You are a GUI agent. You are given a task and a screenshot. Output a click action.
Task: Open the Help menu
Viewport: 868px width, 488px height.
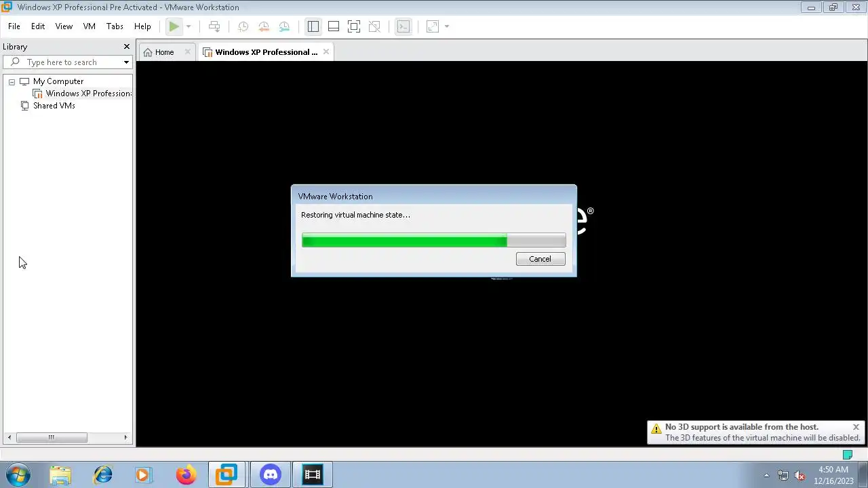pyautogui.click(x=142, y=26)
